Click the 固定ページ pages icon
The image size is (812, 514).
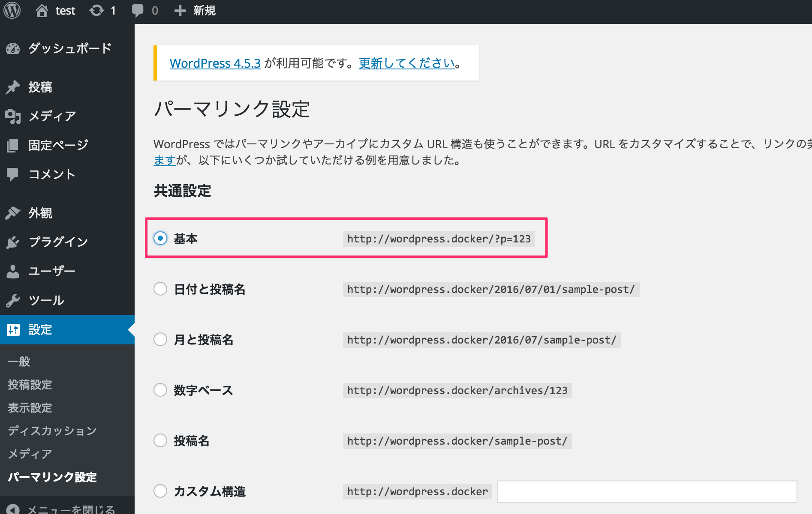13,145
